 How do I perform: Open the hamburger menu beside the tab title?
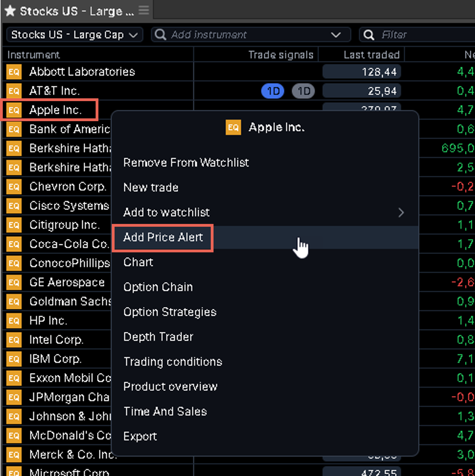144,10
